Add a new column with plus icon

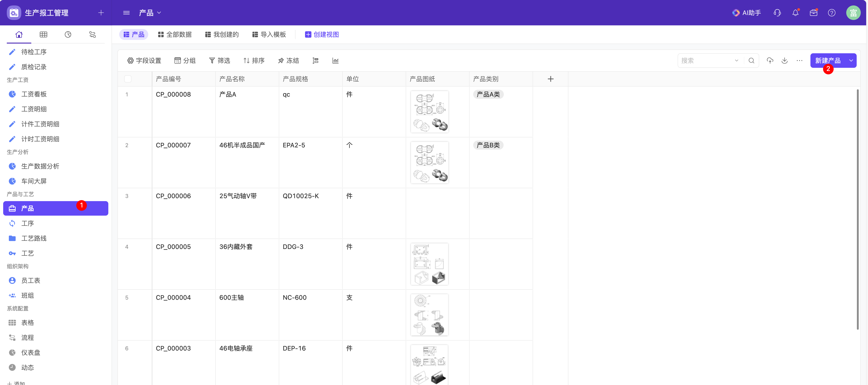(550, 79)
